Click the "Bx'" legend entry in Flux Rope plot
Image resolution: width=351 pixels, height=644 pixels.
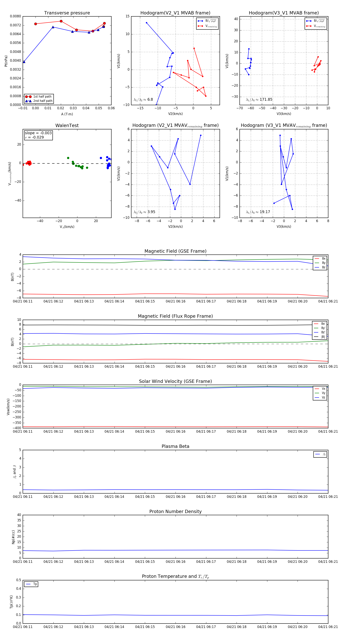pyautogui.click(x=320, y=324)
